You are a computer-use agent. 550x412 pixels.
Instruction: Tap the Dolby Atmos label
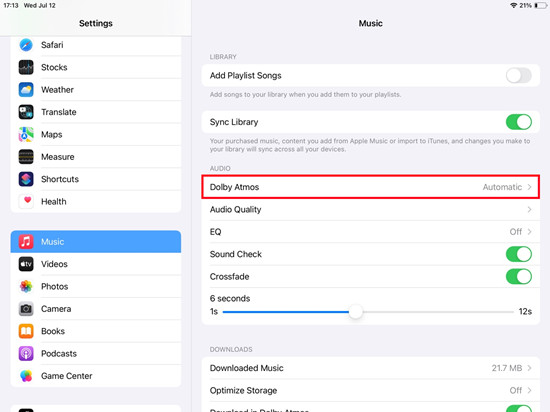(234, 187)
